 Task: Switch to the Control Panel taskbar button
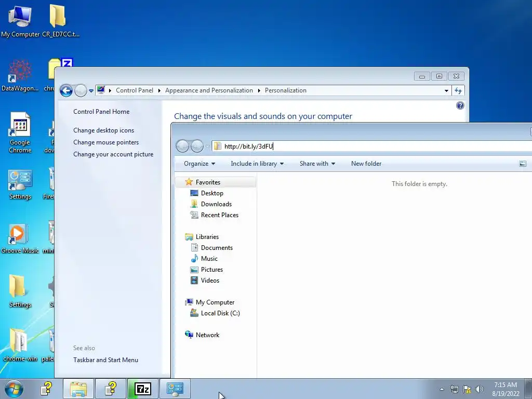[x=175, y=389]
